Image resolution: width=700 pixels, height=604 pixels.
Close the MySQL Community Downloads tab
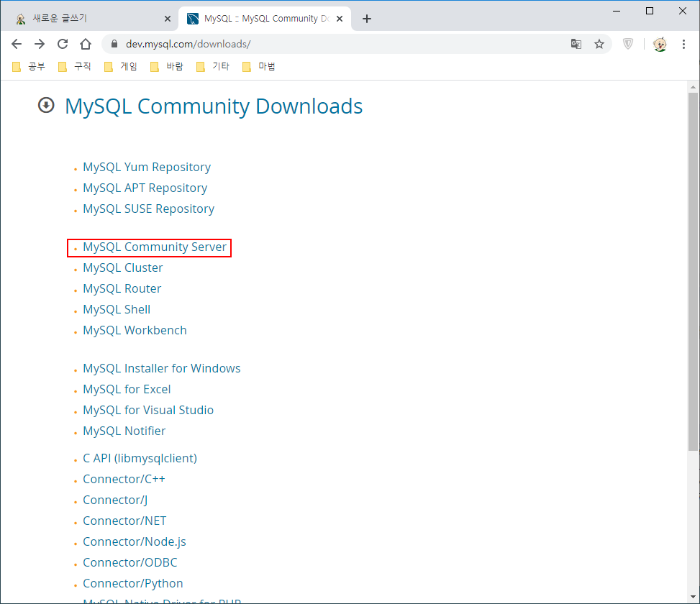coord(340,19)
